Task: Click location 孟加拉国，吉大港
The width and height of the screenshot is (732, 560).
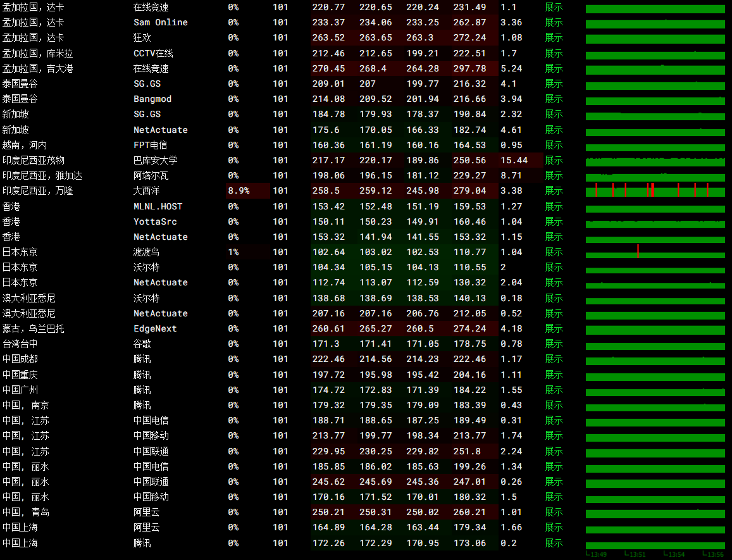Action: coord(38,69)
